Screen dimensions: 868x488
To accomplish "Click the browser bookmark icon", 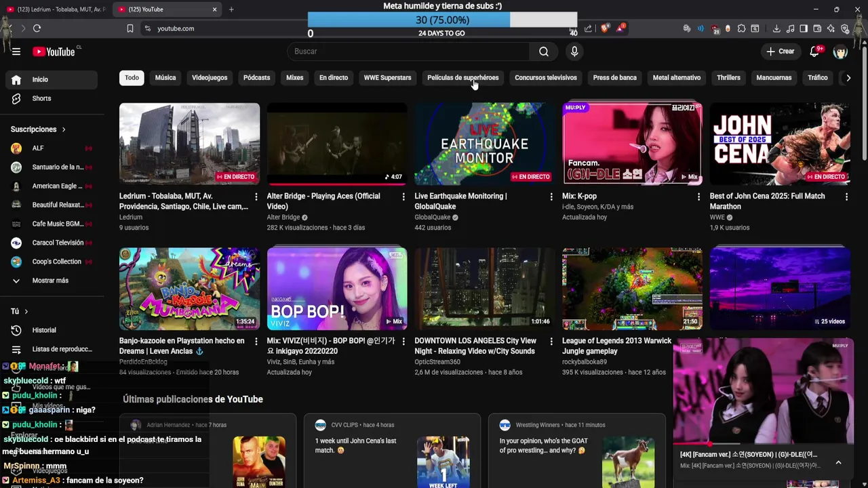I will pos(130,28).
